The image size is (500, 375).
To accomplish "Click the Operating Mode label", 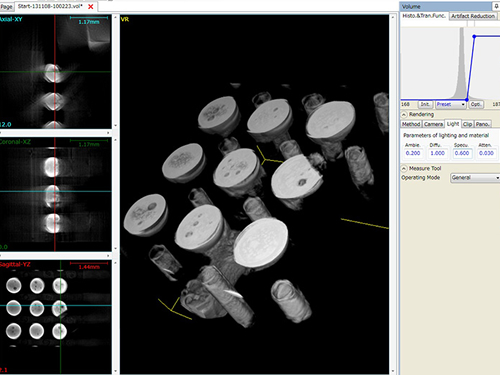I will pos(420,178).
